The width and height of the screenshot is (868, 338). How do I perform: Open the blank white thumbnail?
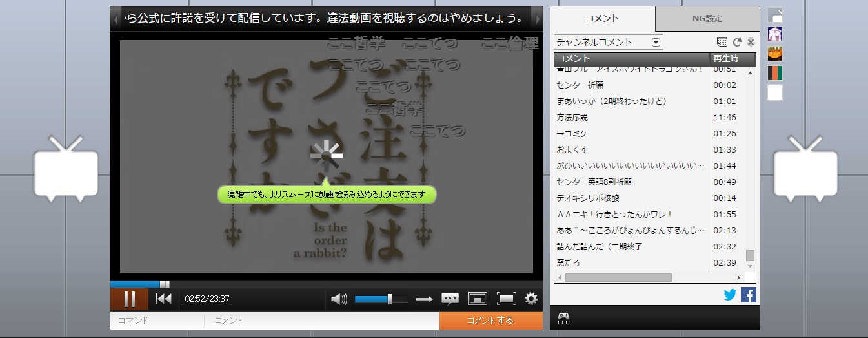click(x=775, y=92)
